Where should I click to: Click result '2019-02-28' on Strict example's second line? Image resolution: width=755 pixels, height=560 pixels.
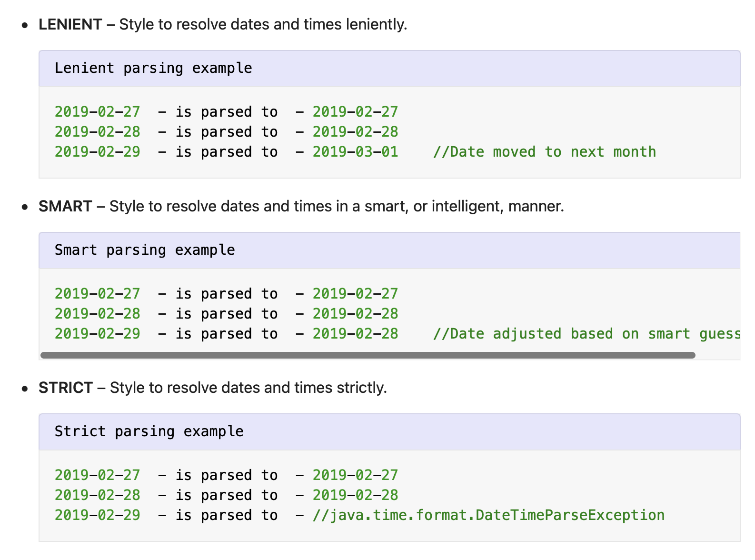click(355, 495)
